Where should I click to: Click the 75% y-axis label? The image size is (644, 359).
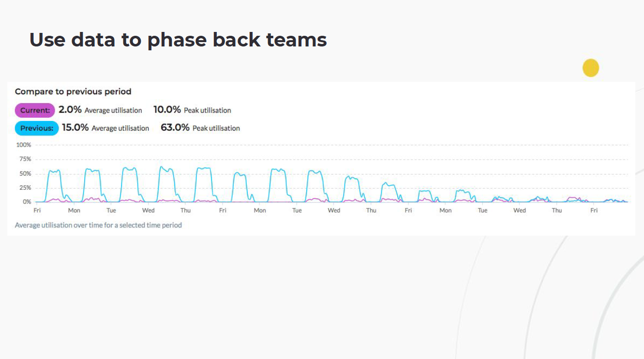(x=25, y=159)
